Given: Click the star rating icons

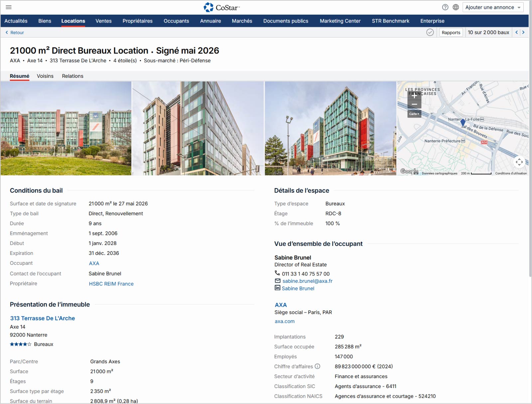Looking at the screenshot, I should point(21,344).
